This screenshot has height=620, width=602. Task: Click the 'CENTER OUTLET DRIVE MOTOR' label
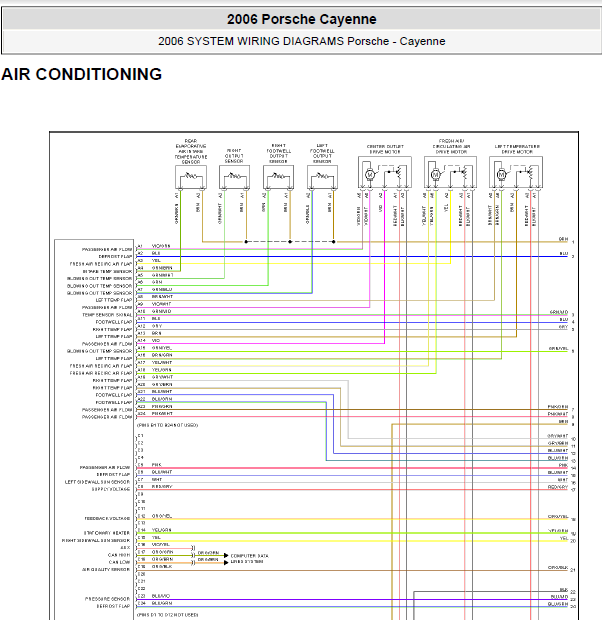click(x=385, y=149)
